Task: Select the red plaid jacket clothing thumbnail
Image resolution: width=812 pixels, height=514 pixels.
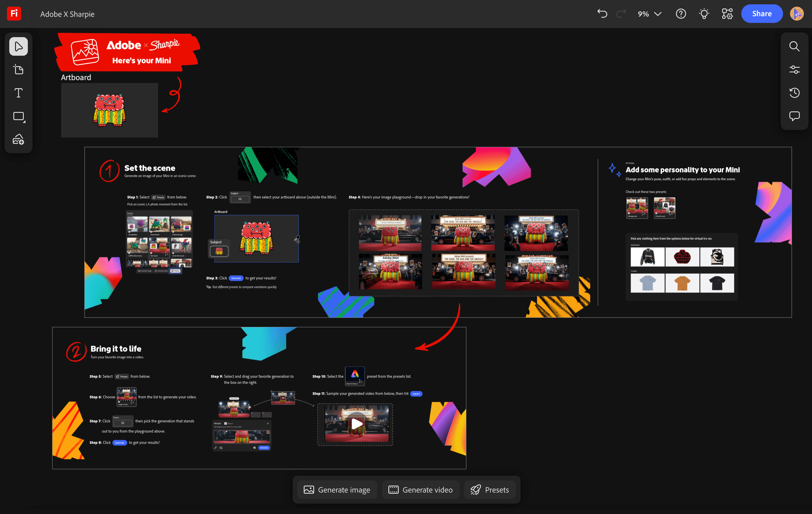Action: (x=682, y=257)
